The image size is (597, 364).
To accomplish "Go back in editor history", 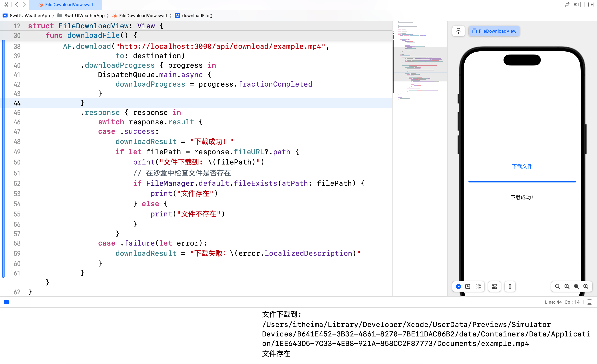I will [17, 5].
